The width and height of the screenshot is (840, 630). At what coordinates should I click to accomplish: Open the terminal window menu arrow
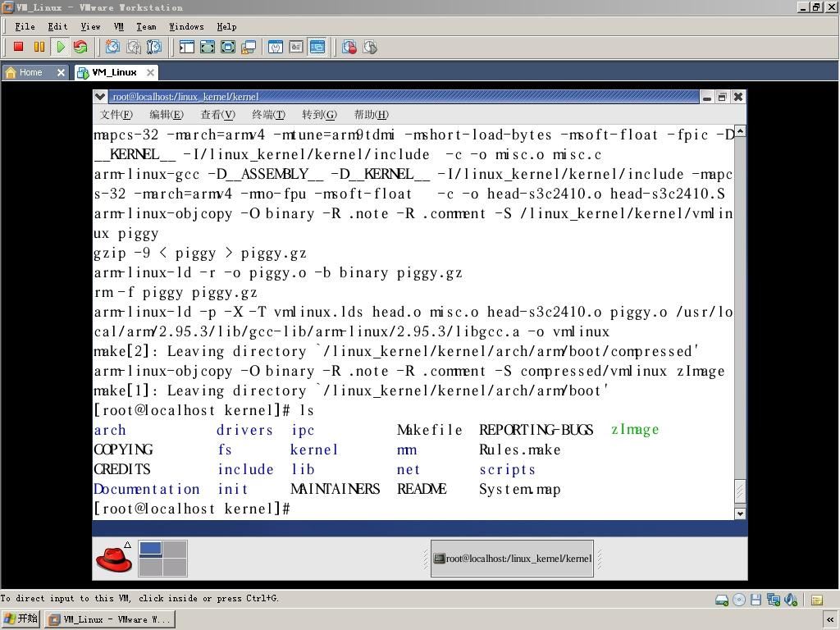[99, 97]
